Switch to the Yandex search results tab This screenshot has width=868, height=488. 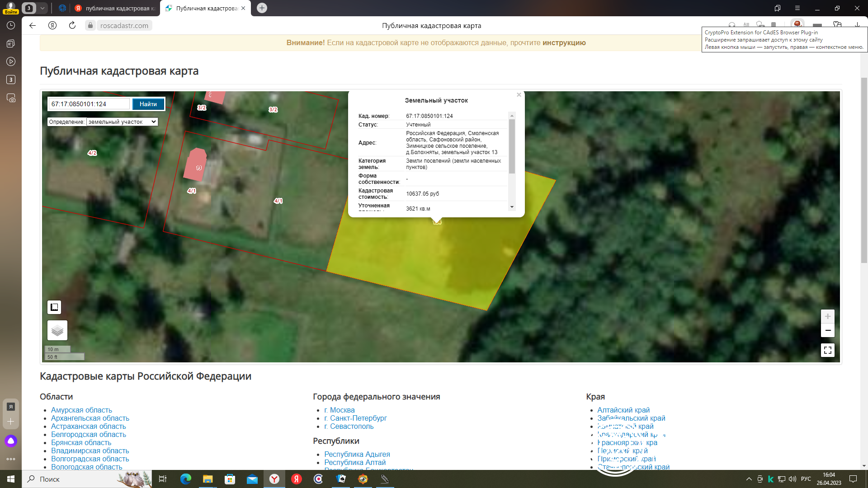115,8
